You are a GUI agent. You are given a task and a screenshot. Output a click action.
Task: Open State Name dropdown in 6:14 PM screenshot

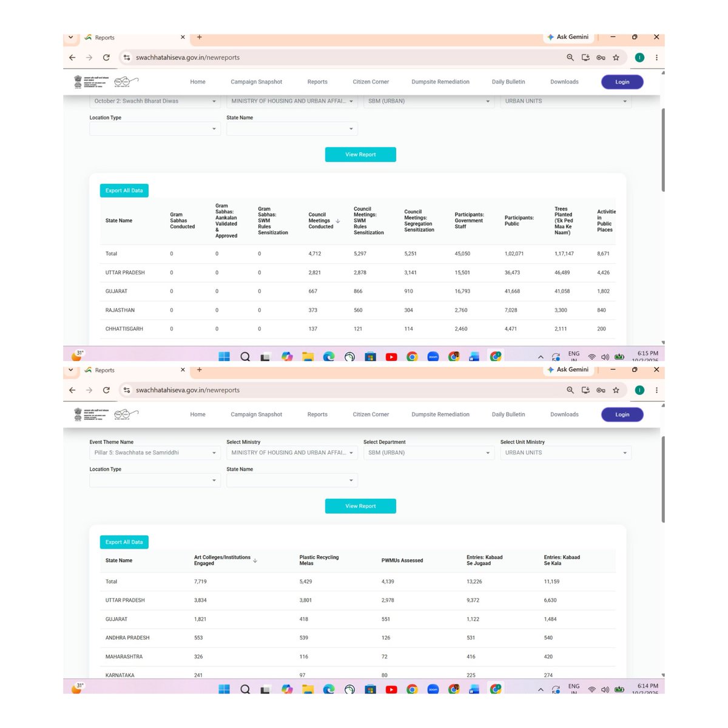[x=292, y=480]
